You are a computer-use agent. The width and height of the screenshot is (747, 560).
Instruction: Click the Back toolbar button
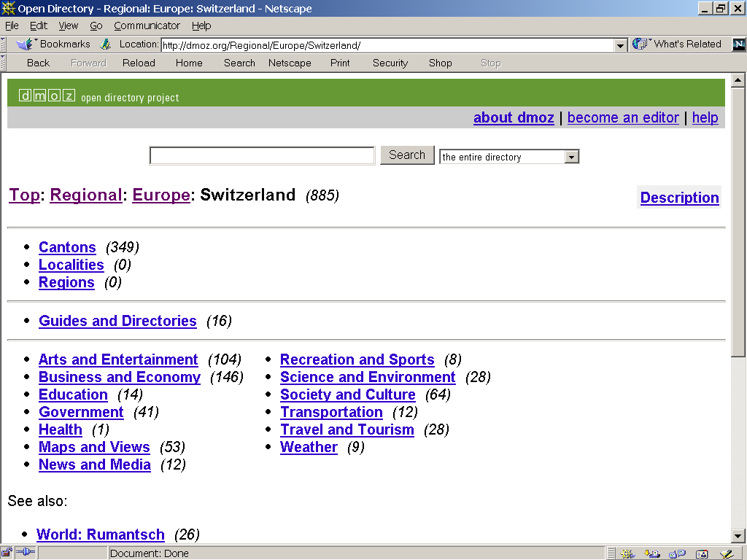(38, 63)
